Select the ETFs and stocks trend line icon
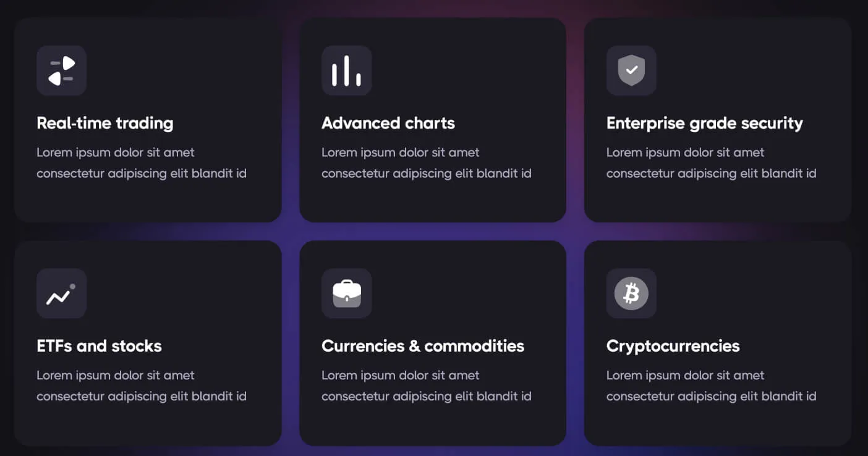The width and height of the screenshot is (868, 456). [61, 293]
